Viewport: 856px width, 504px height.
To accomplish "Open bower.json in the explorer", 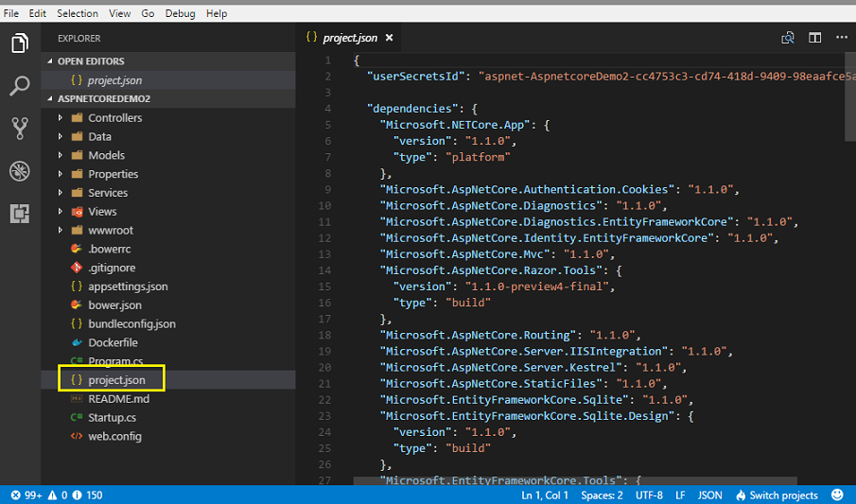I will point(114,305).
